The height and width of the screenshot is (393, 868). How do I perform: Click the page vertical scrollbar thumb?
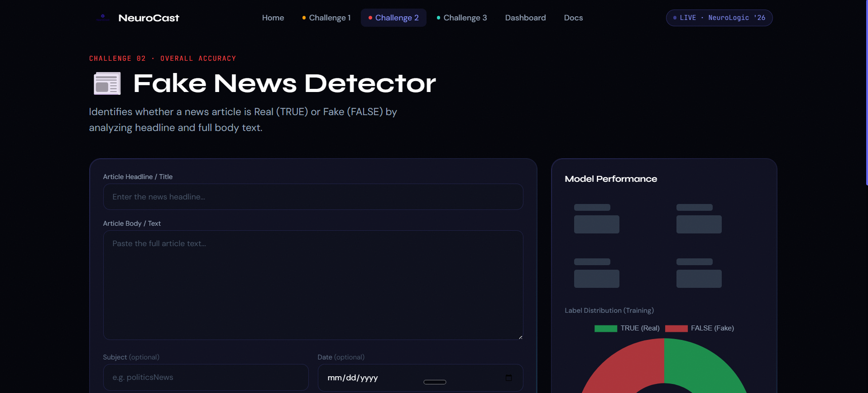866,92
